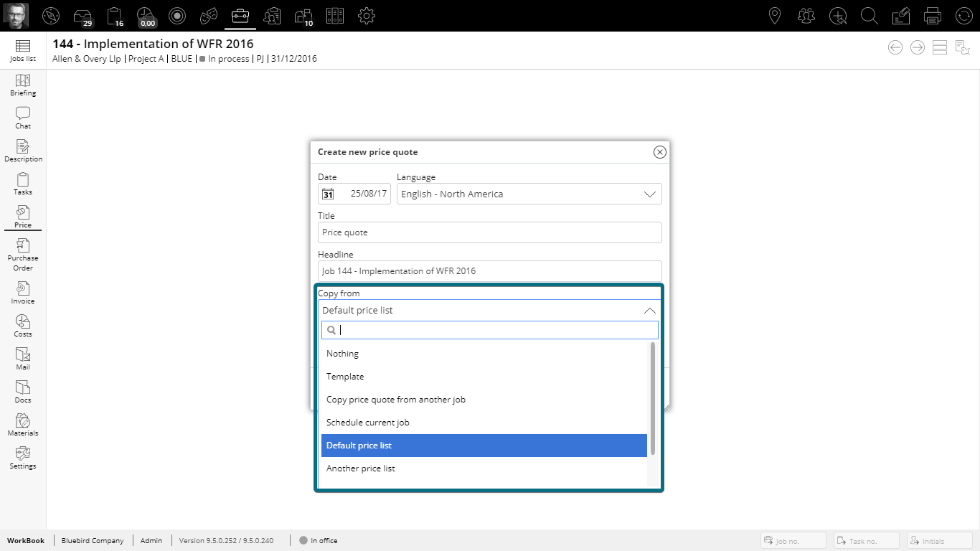
Task: Click the calendar icon in Date field
Action: tap(328, 194)
